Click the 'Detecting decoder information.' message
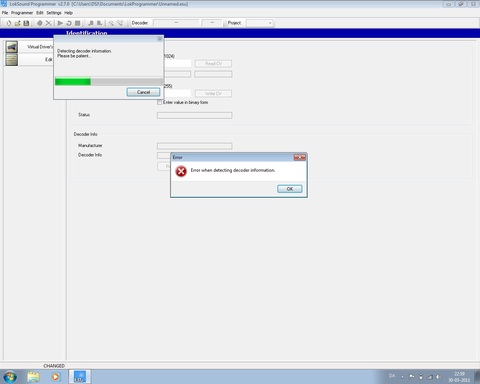480x384 pixels. point(84,51)
